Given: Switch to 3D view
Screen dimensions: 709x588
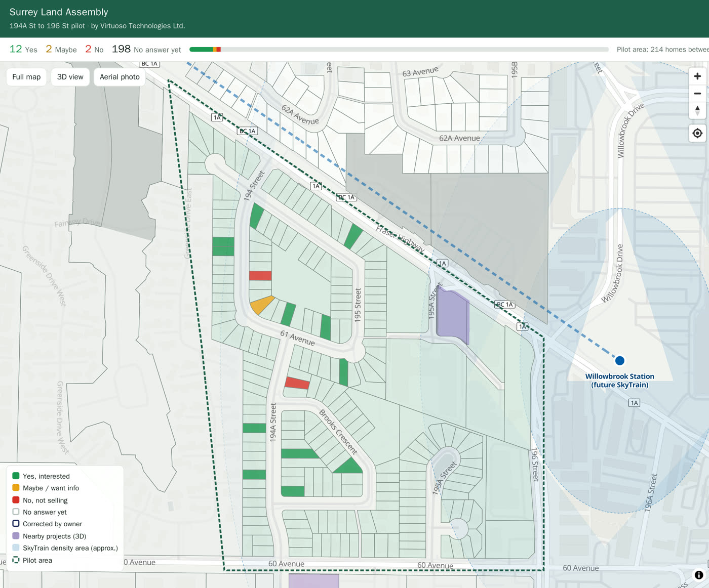Looking at the screenshot, I should tap(70, 77).
